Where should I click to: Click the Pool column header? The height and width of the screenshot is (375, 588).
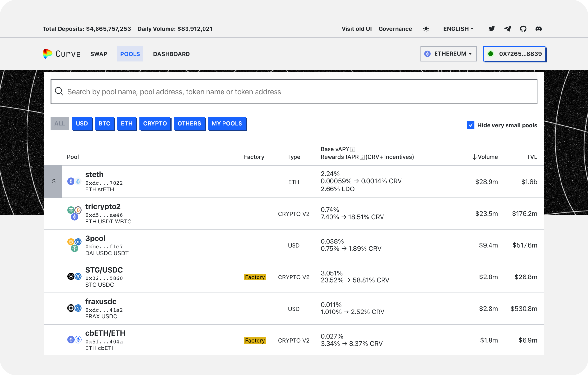pyautogui.click(x=73, y=157)
